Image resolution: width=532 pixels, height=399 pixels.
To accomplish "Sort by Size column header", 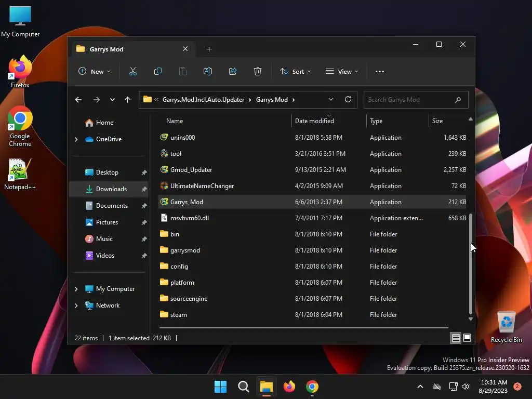I will [x=437, y=121].
